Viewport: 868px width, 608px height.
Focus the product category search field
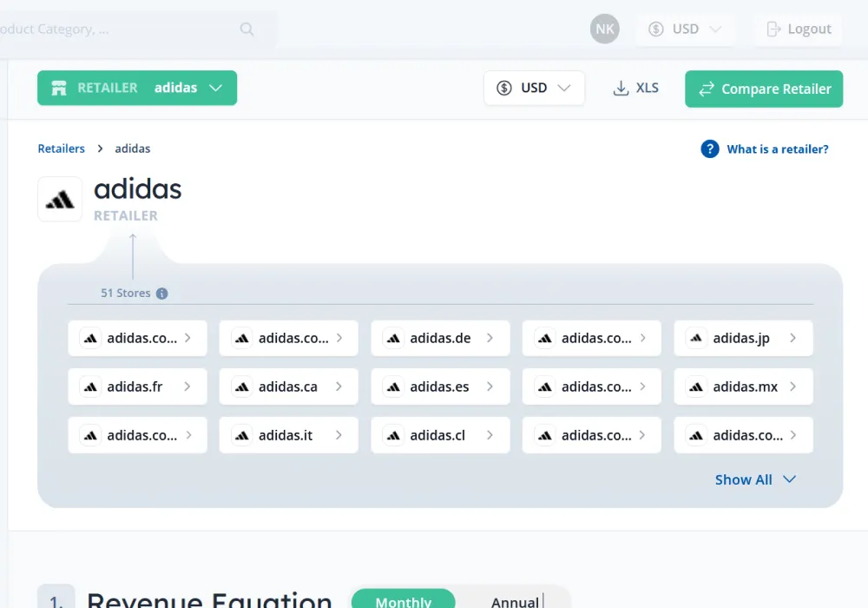[113, 30]
